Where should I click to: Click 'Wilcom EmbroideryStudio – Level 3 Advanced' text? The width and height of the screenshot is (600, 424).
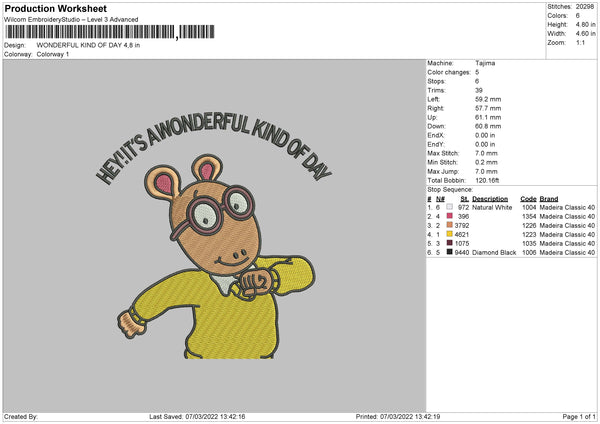(x=71, y=20)
